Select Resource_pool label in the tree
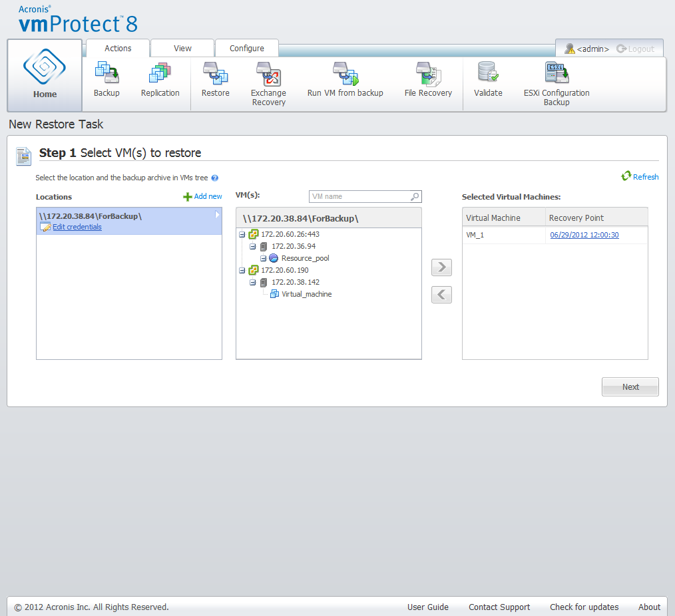This screenshot has height=616, width=675. (305, 258)
